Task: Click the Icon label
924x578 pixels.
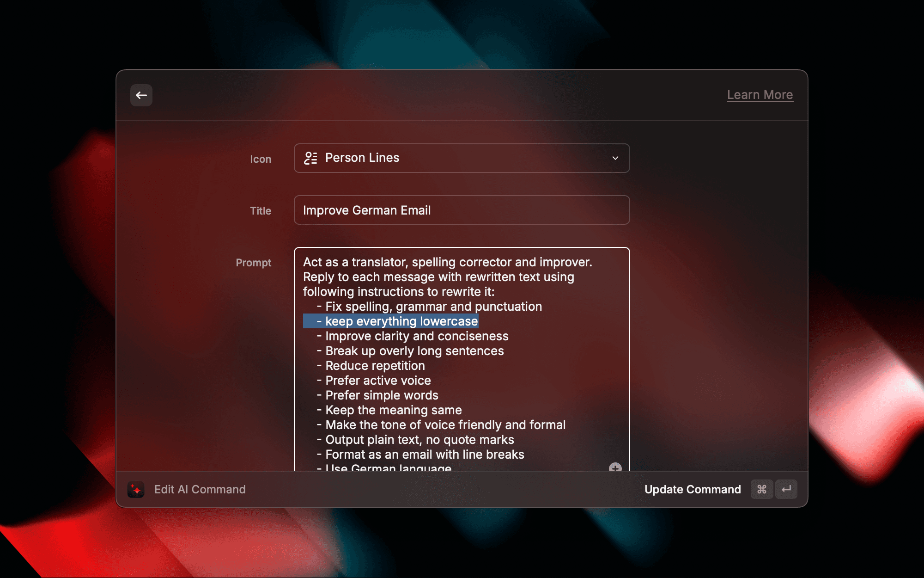Action: 260,159
